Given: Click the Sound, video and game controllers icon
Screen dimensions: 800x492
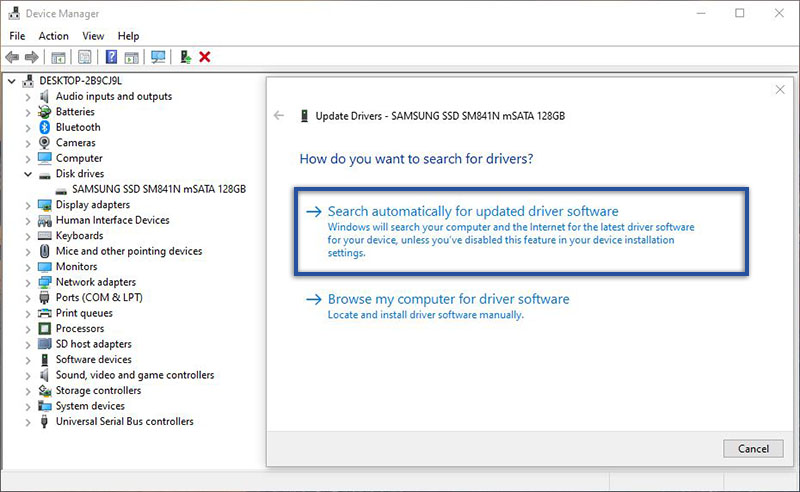Looking at the screenshot, I should [x=45, y=375].
